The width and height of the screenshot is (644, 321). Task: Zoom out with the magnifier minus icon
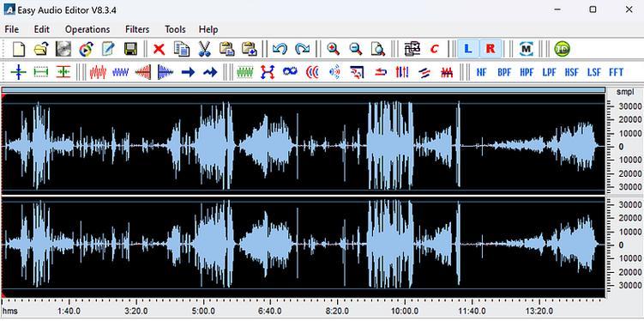pyautogui.click(x=355, y=49)
